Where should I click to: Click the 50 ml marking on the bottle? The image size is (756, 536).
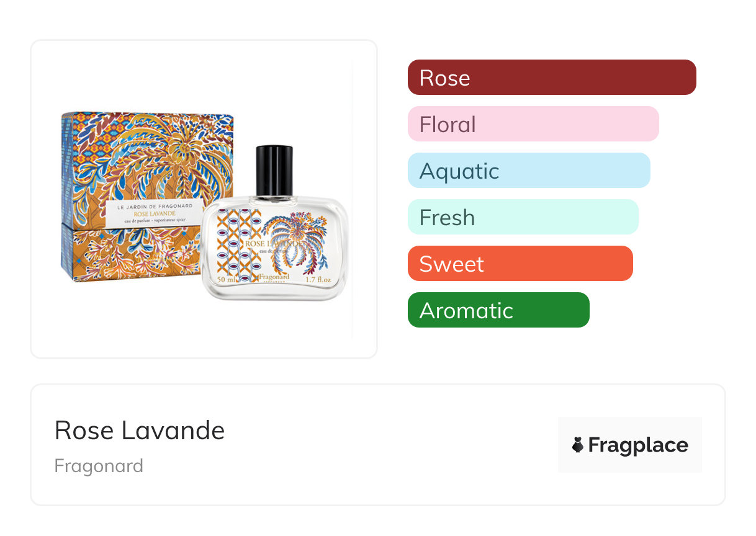[x=227, y=280]
